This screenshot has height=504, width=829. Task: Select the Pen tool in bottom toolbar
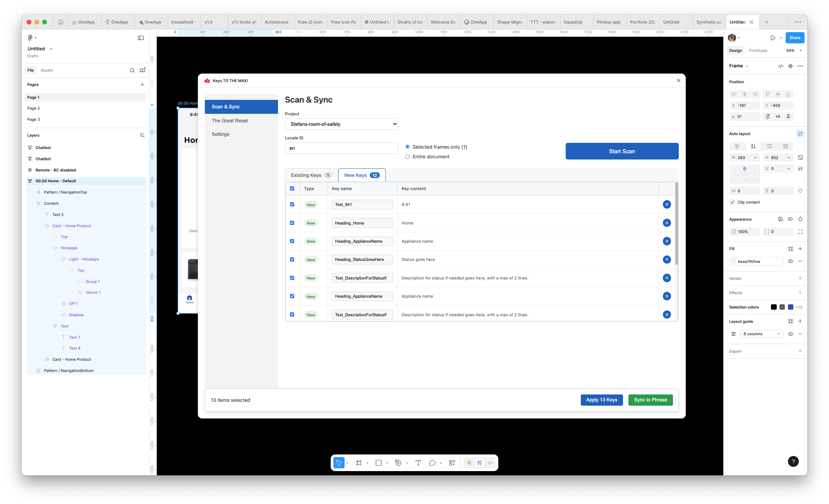tap(398, 463)
